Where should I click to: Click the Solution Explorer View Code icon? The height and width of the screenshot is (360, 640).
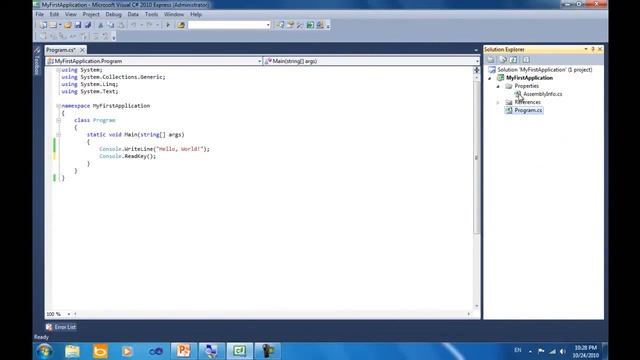(526, 60)
